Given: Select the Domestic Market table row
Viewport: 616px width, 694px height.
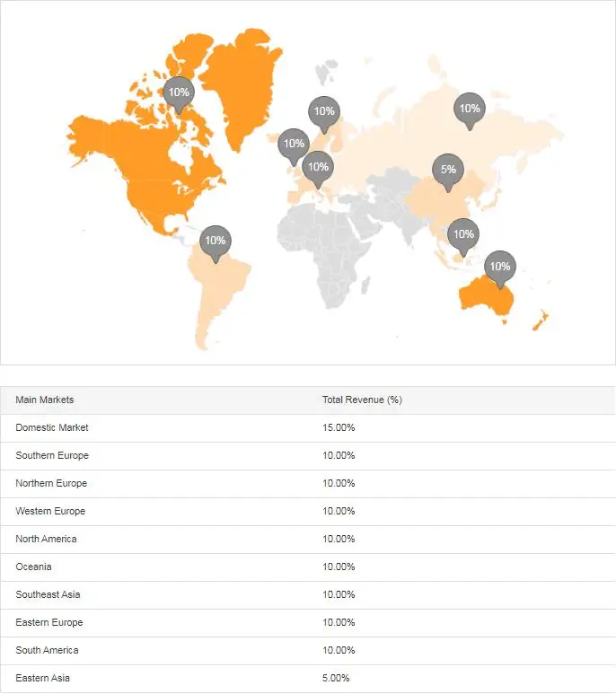Looking at the screenshot, I should (52, 427).
